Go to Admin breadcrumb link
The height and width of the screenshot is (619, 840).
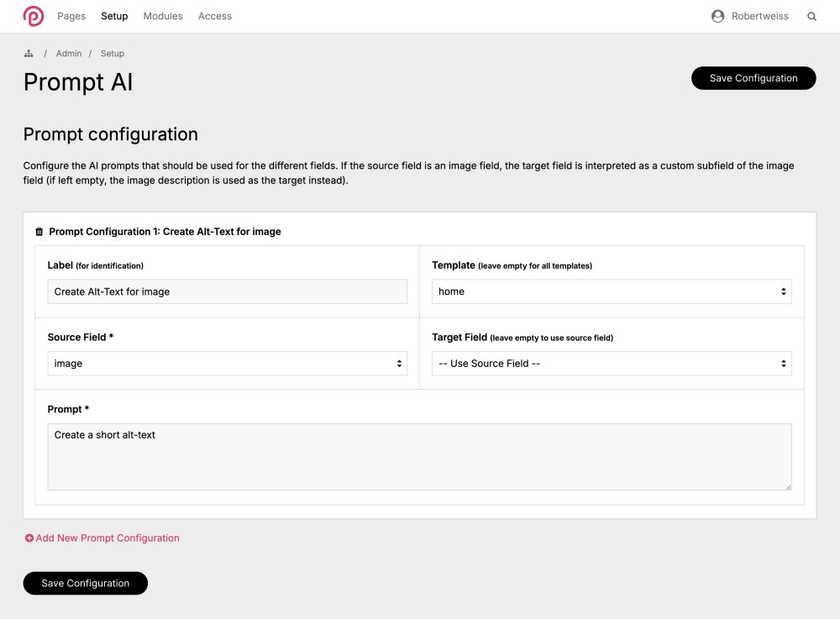point(69,54)
